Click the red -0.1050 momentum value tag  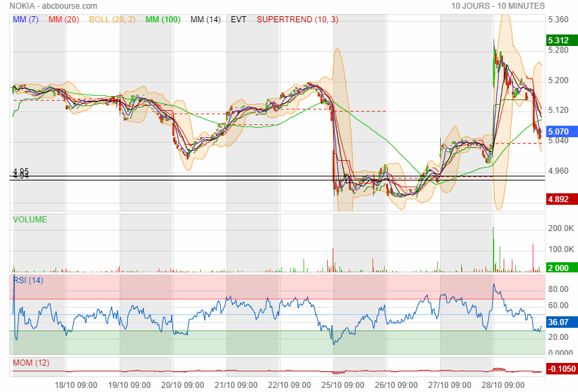coord(562,369)
